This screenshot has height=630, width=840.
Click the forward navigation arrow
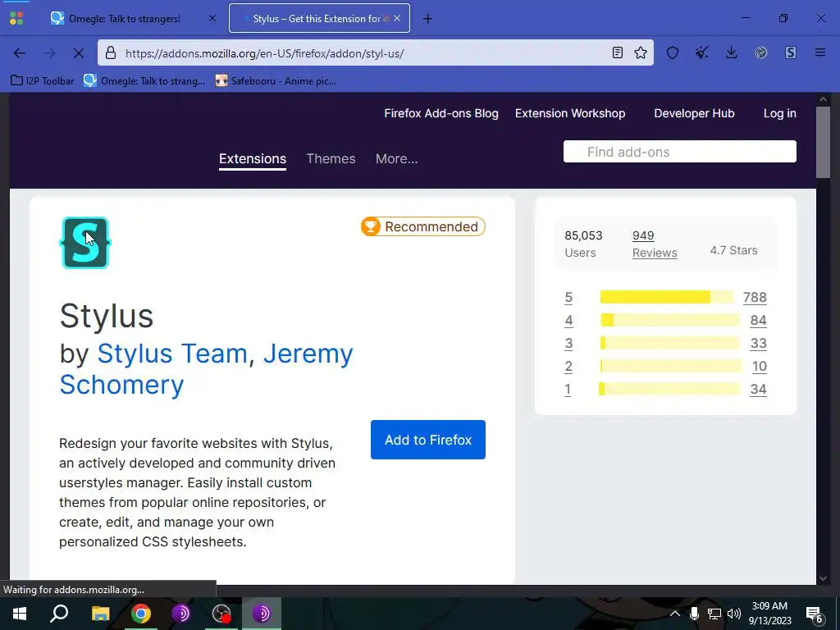coord(49,53)
